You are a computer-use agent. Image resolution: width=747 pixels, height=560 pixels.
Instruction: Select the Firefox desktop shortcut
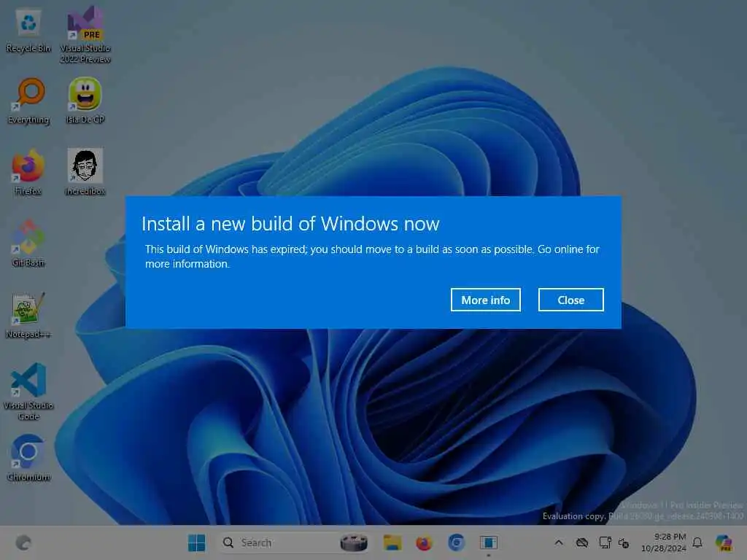pyautogui.click(x=28, y=172)
